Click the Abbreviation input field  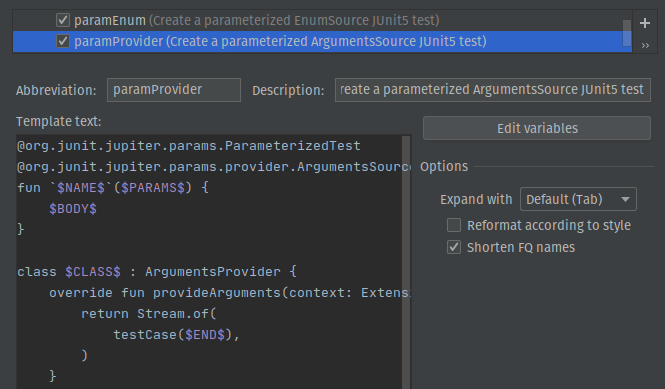click(174, 90)
